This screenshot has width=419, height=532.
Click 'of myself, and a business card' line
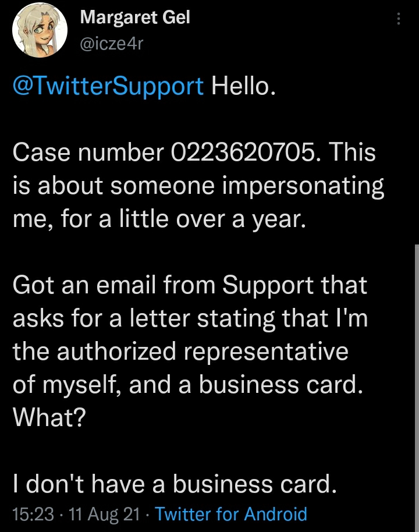click(187, 384)
